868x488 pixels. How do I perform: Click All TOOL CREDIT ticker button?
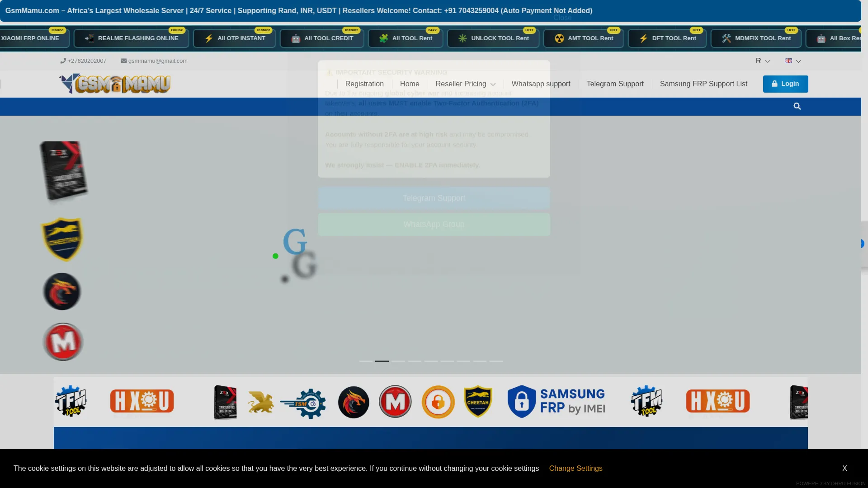coord(322,38)
